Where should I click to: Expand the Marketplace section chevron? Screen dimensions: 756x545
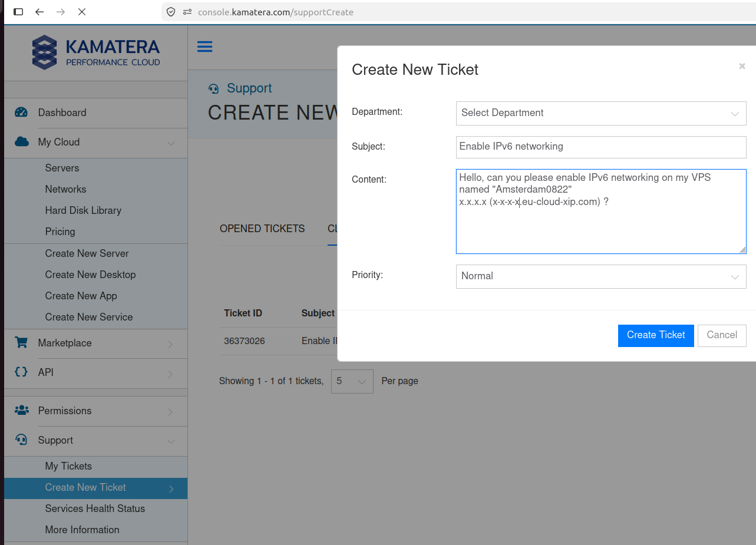coord(170,344)
